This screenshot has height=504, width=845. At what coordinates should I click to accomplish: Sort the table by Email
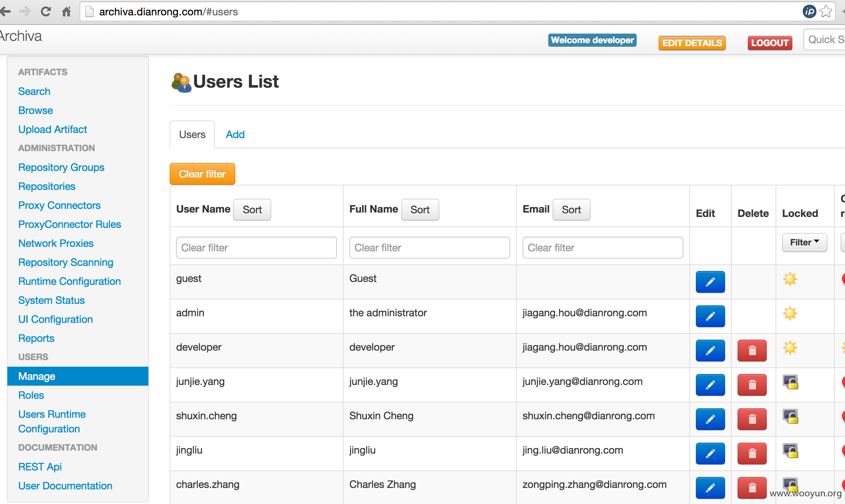point(571,210)
